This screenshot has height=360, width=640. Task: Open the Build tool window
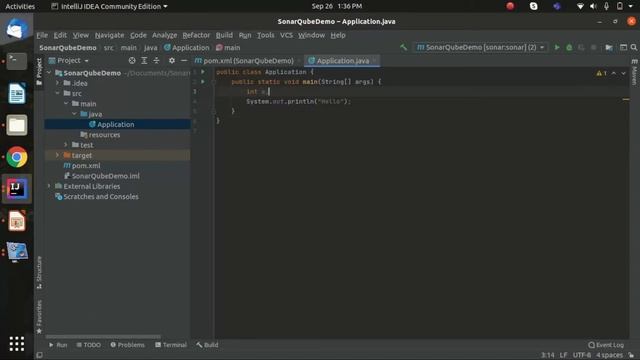(207, 345)
